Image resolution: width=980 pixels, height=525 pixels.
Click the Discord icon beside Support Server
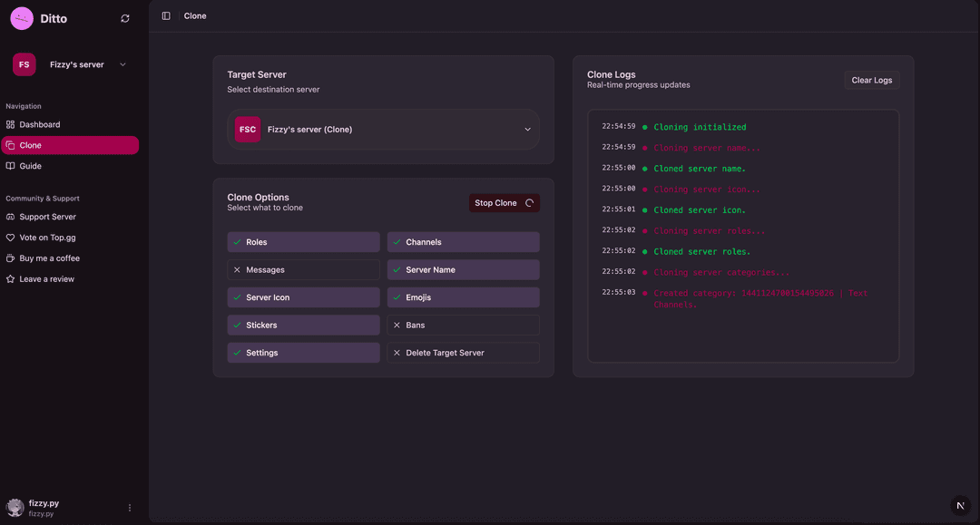coord(10,217)
